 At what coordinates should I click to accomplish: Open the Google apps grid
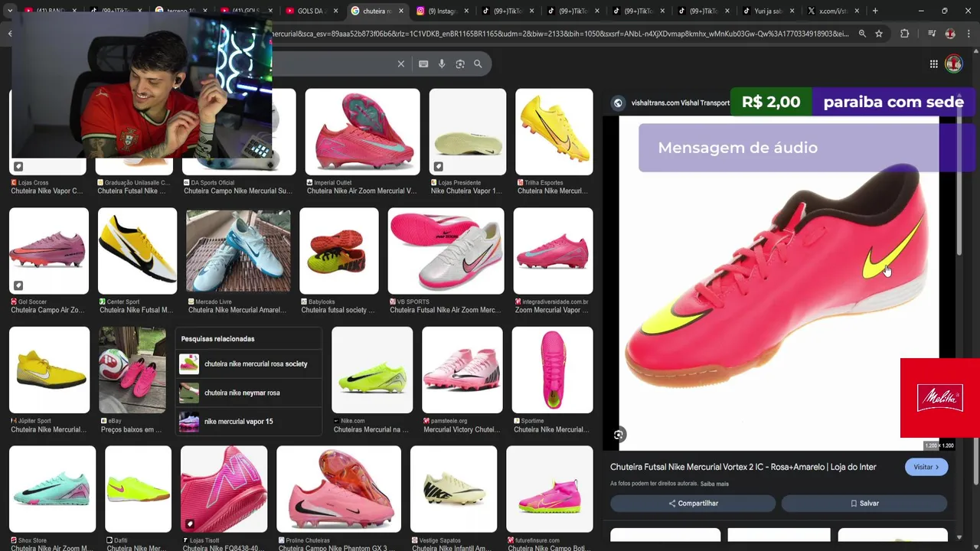pos(933,64)
